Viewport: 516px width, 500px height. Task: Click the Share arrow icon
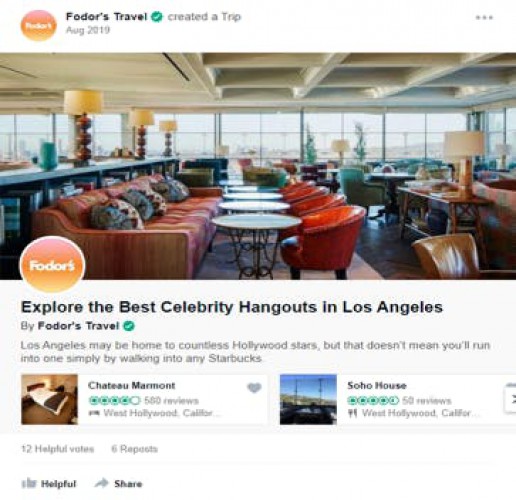click(x=102, y=483)
